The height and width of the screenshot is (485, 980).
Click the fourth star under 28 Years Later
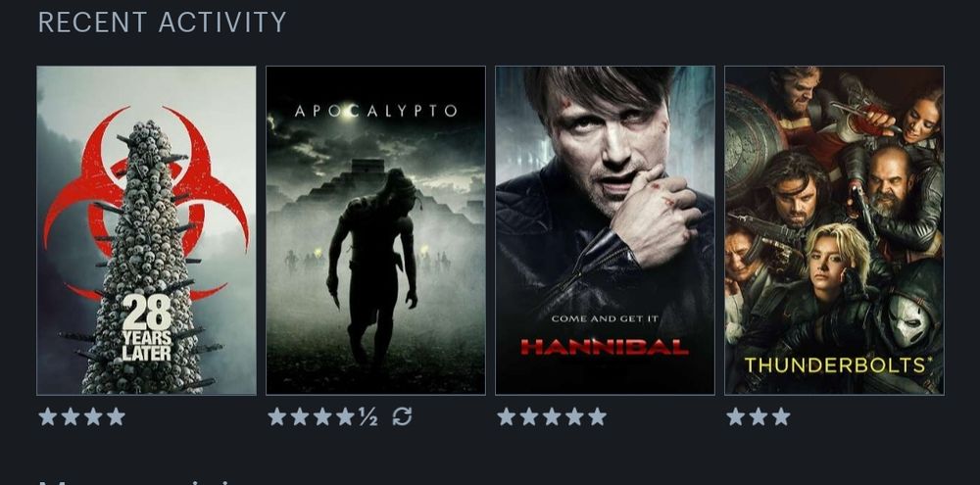(116, 416)
